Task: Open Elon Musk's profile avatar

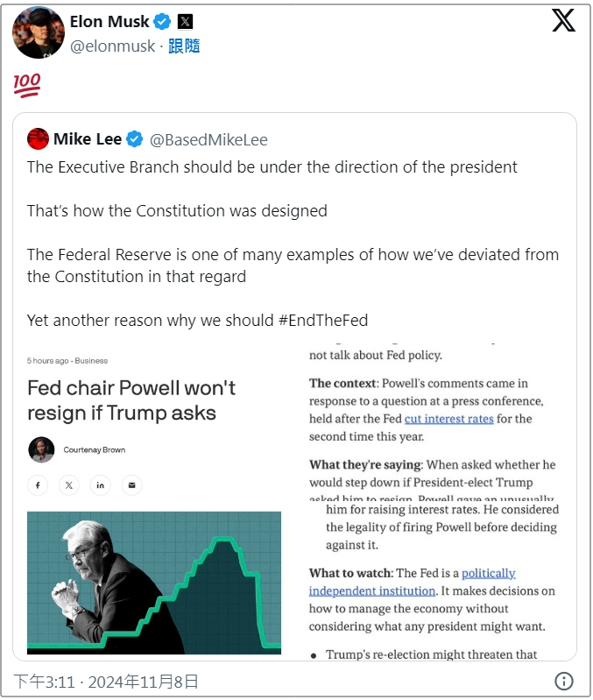Action: tap(38, 32)
